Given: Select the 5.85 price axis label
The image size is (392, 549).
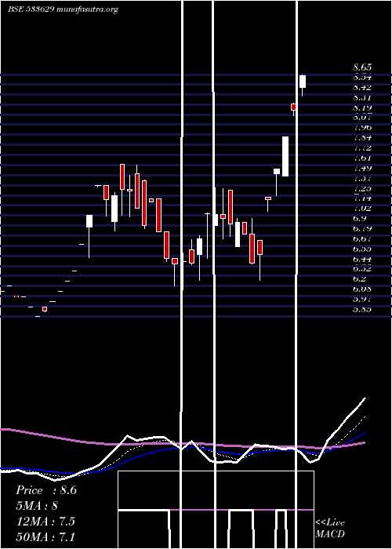Looking at the screenshot, I should [x=362, y=310].
